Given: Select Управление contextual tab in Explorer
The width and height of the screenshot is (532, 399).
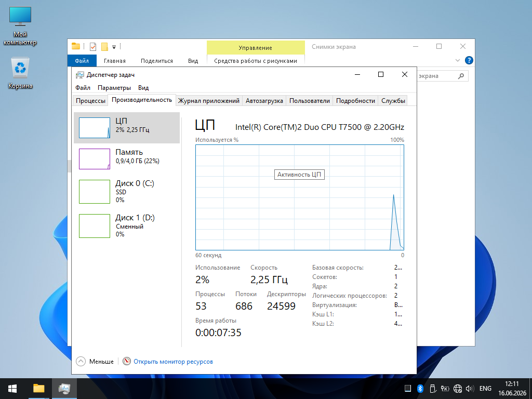Looking at the screenshot, I should point(256,47).
